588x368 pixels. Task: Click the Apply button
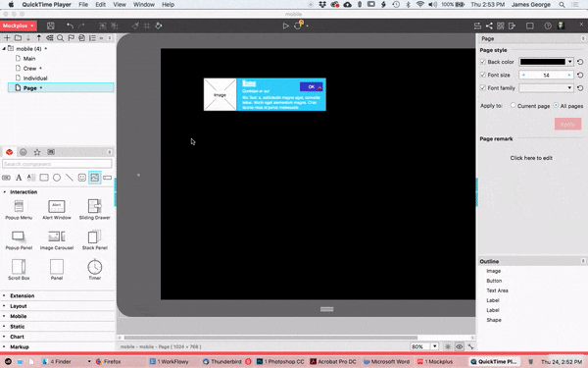tap(567, 124)
